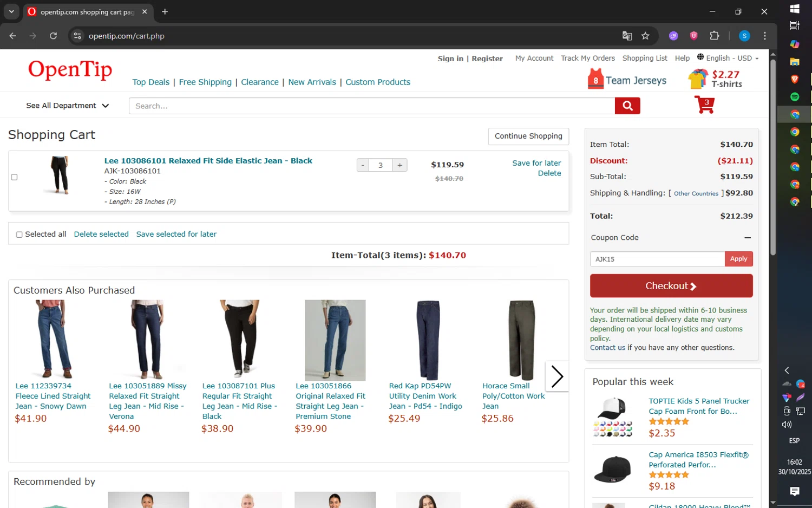Viewport: 812px width, 508px height.
Task: Open Brave browser from taskbar
Action: [x=795, y=79]
